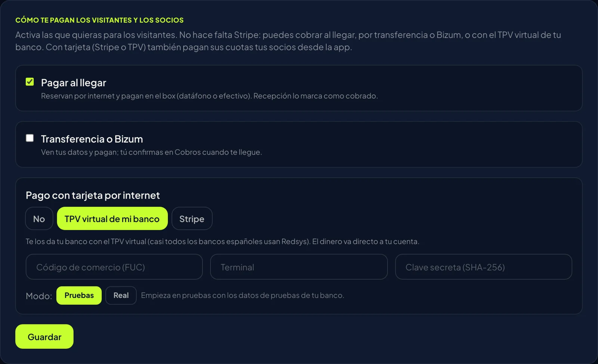
Task: Set mode to Pruebas
Action: (79, 295)
